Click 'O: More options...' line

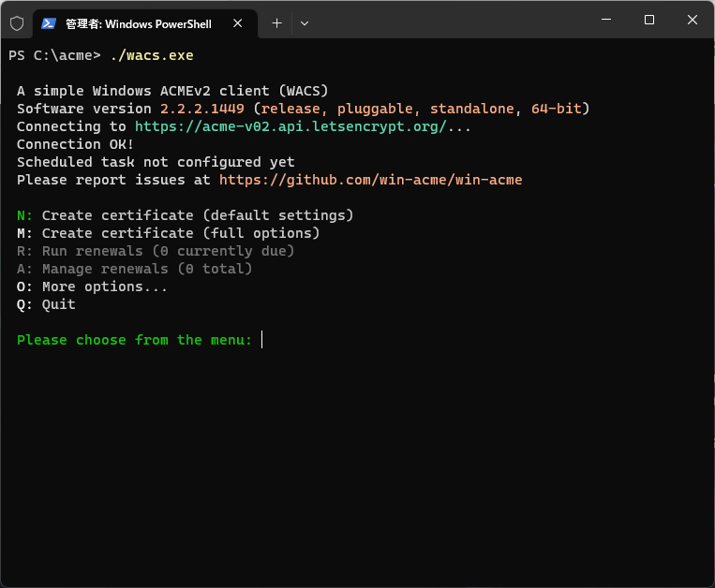pos(92,287)
